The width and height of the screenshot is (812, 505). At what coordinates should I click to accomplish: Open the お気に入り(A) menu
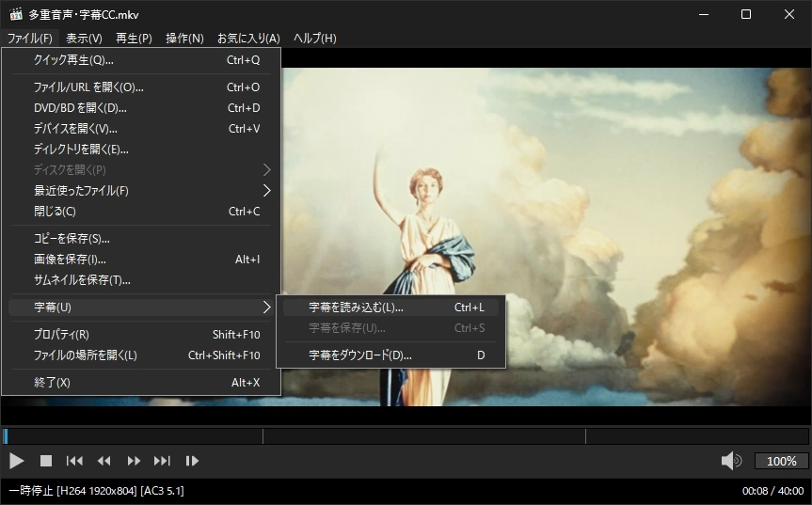[248, 39]
